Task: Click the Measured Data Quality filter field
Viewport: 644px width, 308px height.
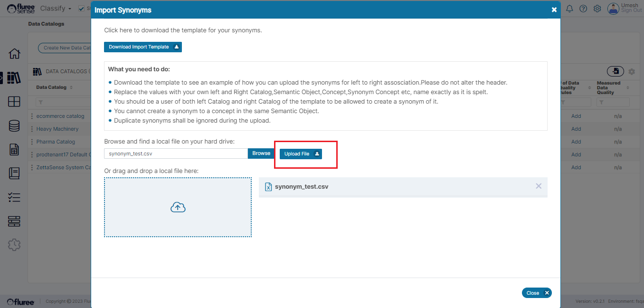Action: coord(613,102)
